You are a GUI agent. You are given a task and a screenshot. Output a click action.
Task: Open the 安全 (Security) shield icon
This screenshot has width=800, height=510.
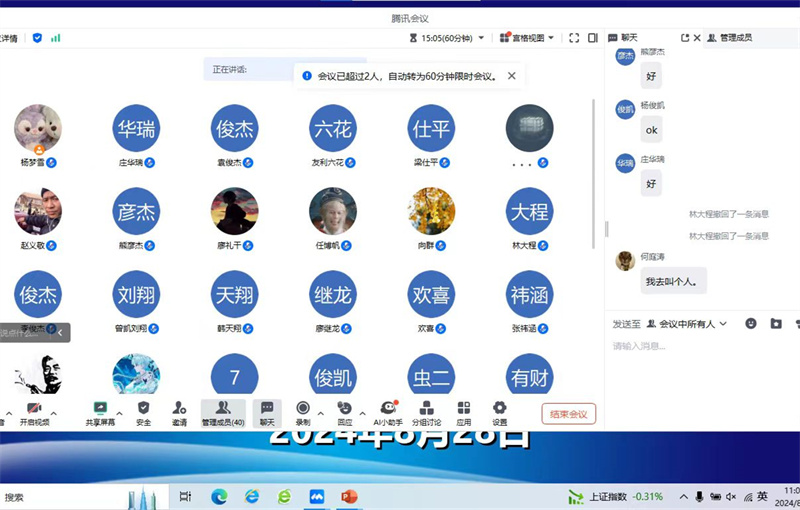tap(143, 412)
